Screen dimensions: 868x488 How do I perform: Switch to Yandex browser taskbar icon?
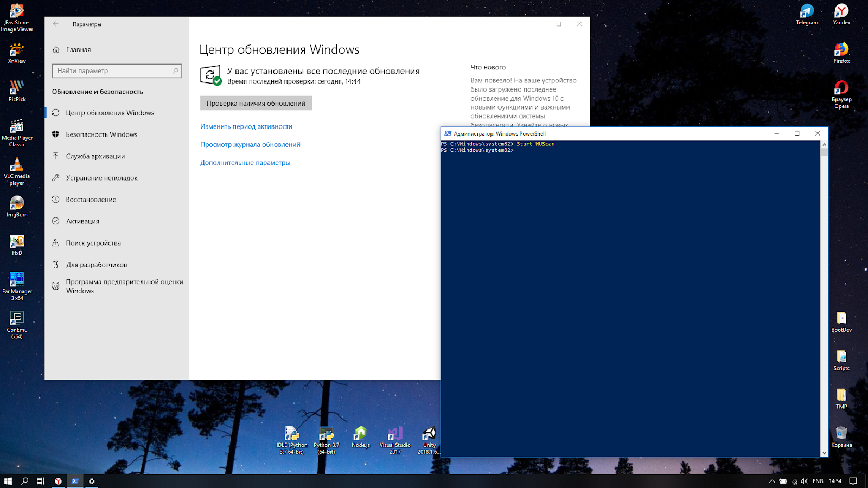coord(58,481)
